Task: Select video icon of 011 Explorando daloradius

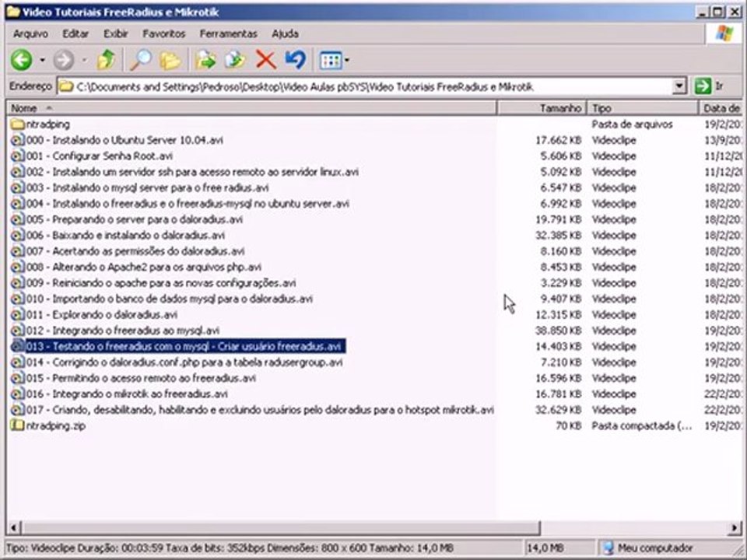Action: (x=18, y=315)
